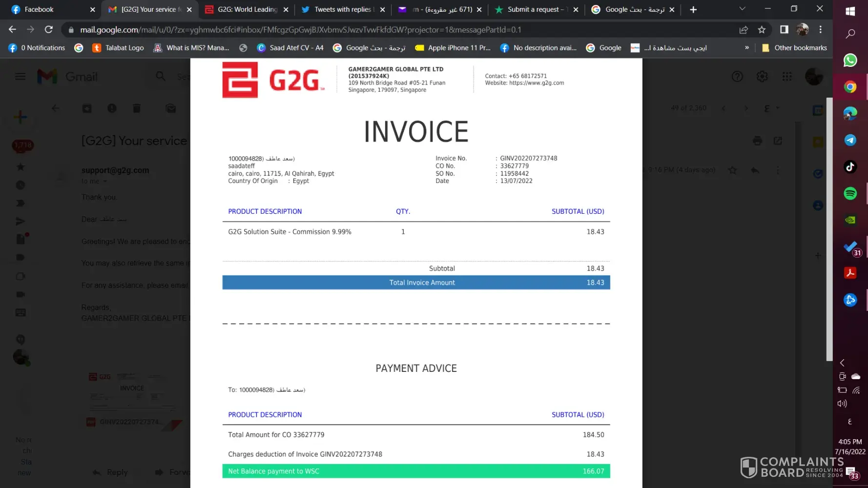Click the page vertical scrollbar
The width and height of the screenshot is (868, 488).
(x=829, y=229)
